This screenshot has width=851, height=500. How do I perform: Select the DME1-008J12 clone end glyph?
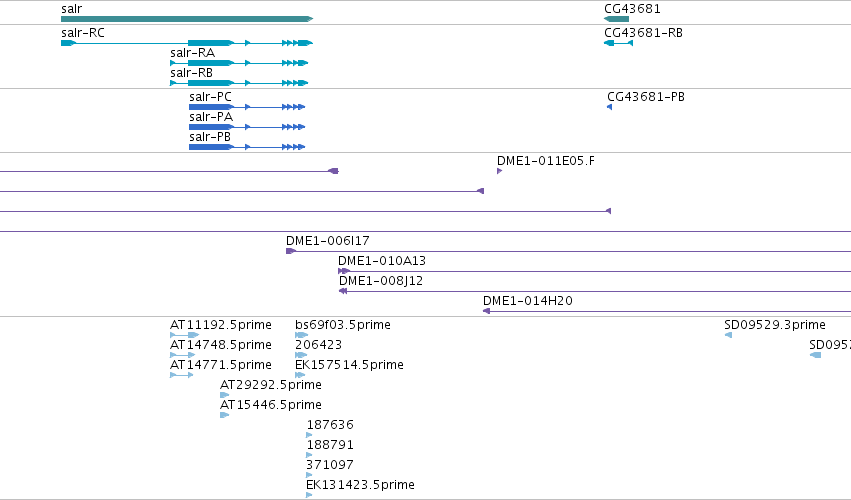[343, 291]
